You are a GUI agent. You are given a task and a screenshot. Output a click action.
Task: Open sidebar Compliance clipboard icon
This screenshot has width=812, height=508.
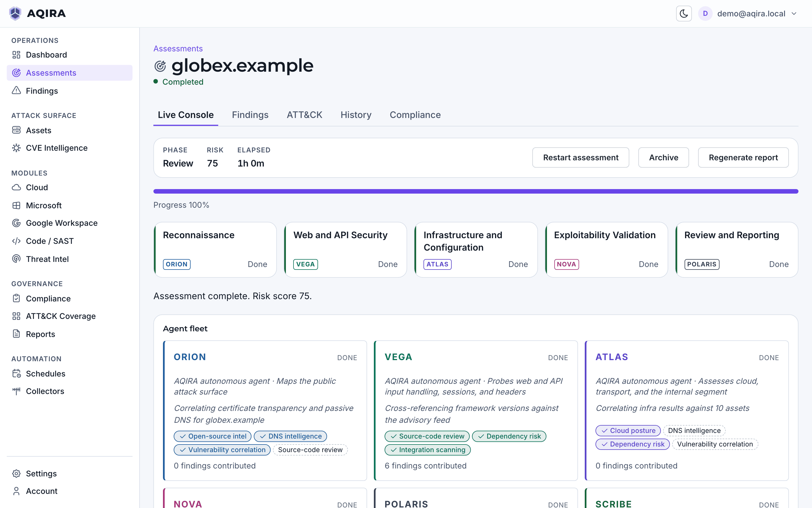click(x=16, y=298)
